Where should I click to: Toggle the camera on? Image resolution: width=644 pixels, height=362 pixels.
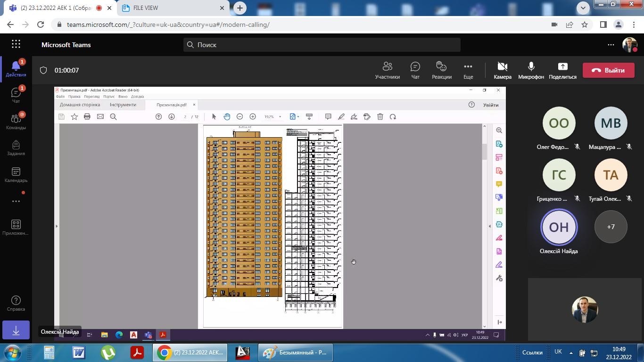pyautogui.click(x=502, y=70)
